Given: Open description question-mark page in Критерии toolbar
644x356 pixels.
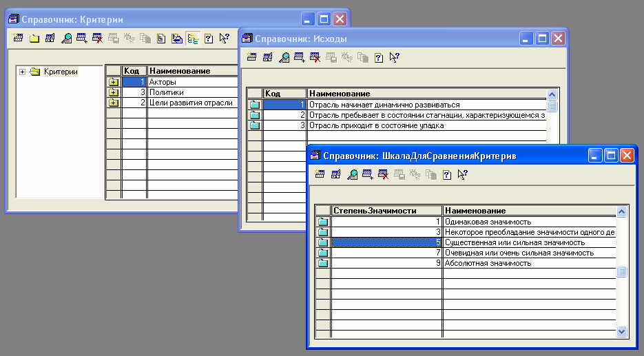Looking at the screenshot, I should point(209,38).
